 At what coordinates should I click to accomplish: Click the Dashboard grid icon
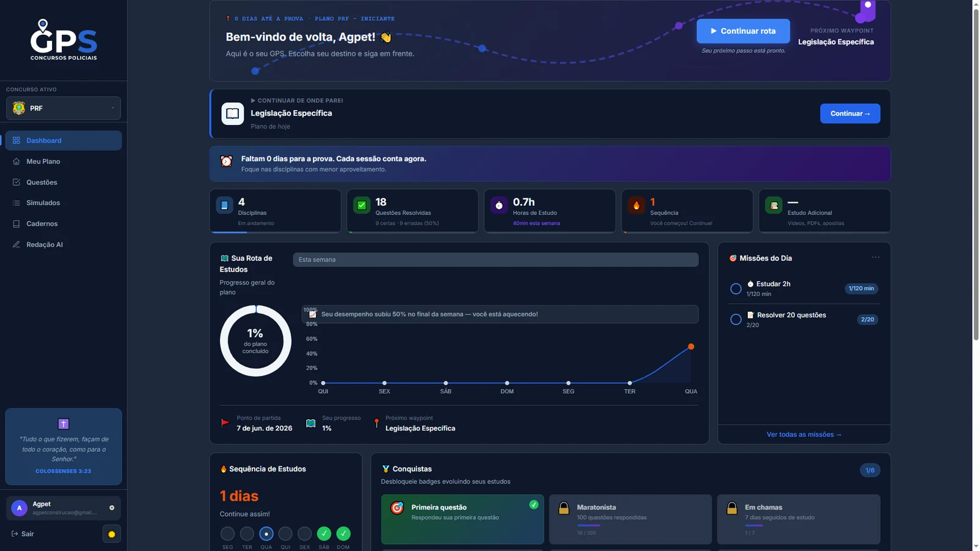[x=17, y=140]
